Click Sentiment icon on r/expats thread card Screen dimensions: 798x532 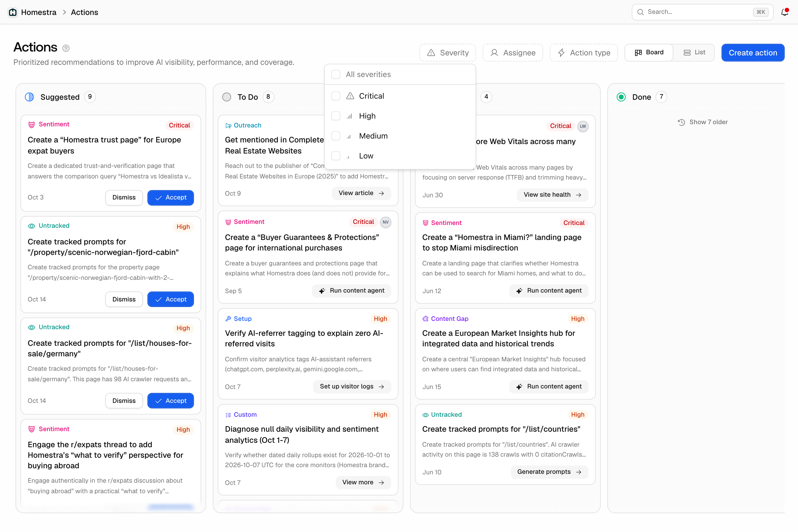pos(32,429)
